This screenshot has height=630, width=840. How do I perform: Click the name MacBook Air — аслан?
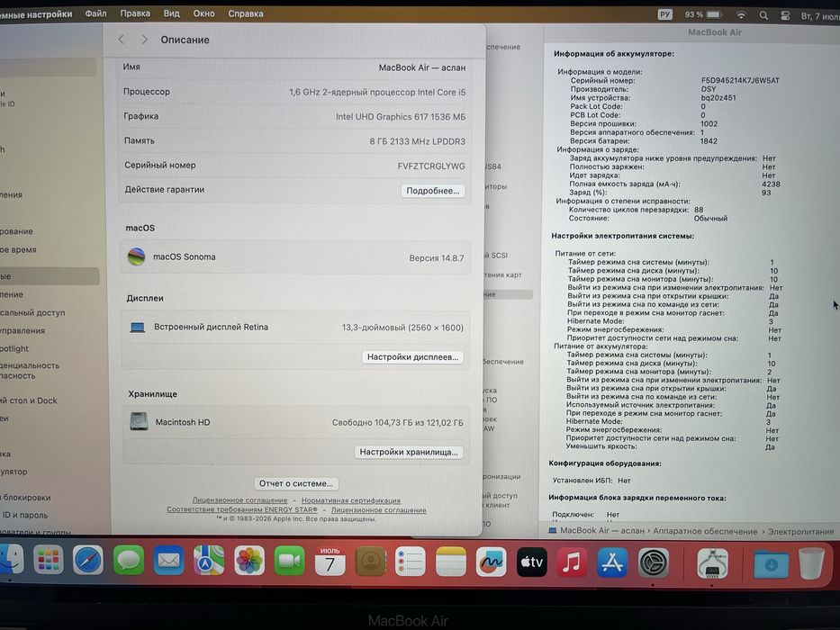pos(422,67)
